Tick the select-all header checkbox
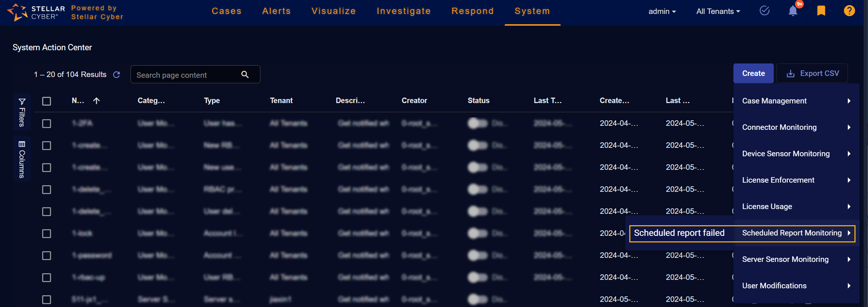868x307 pixels. click(x=47, y=101)
